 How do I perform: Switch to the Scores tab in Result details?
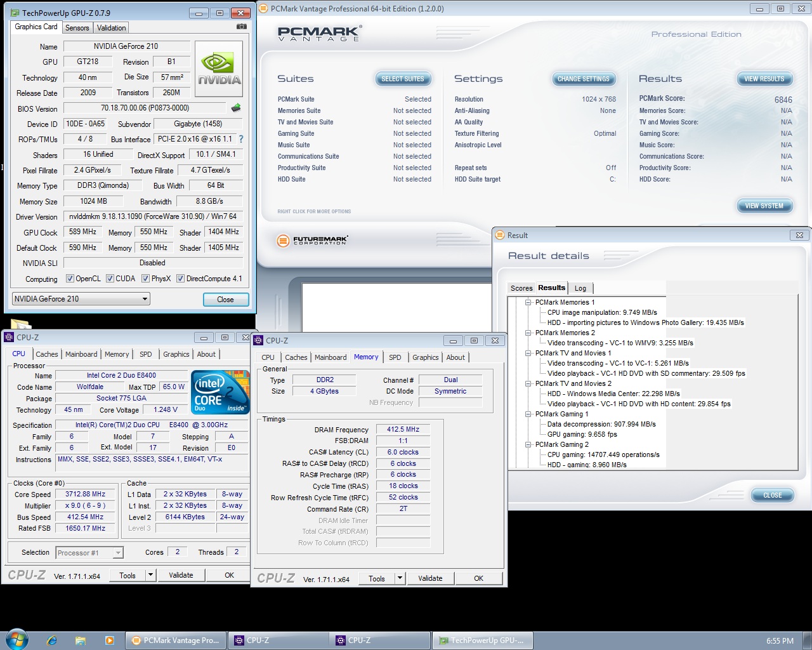(x=521, y=288)
